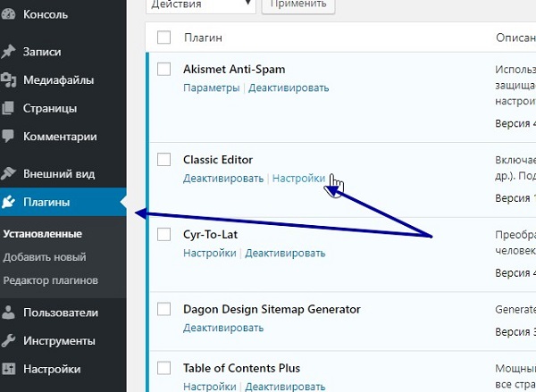Image resolution: width=536 pixels, height=392 pixels.
Task: Choose Добавить новый under Плагины
Action: point(45,257)
